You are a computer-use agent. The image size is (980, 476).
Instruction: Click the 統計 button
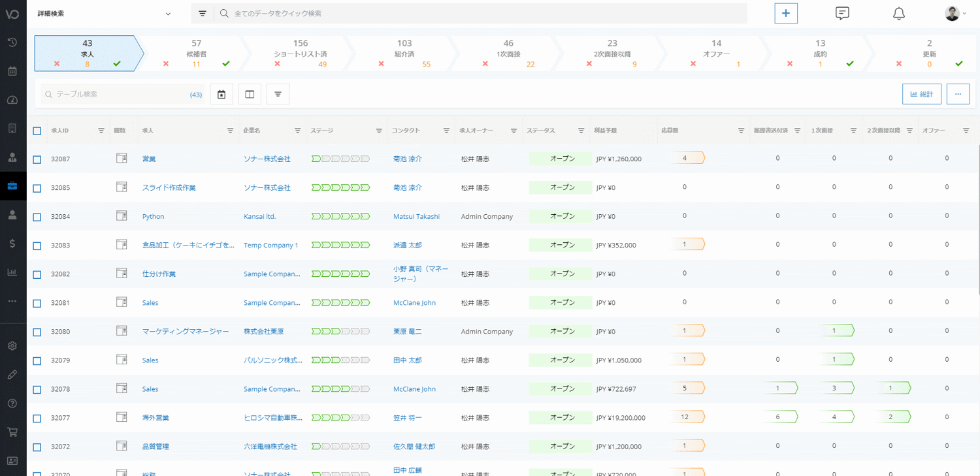(x=921, y=94)
